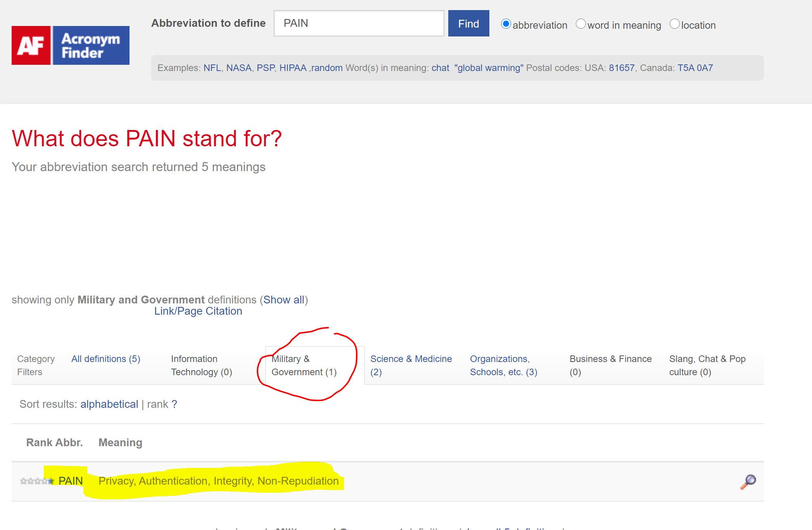
Task: Select the abbreviation radio button
Action: click(x=506, y=24)
